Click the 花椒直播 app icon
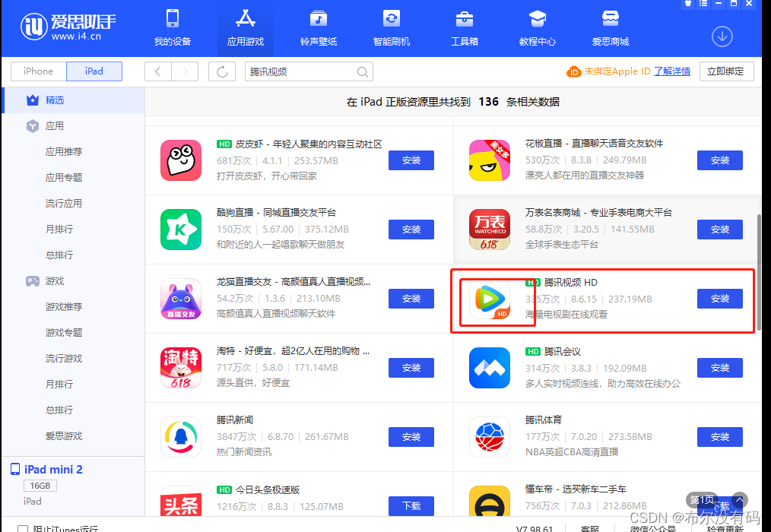 [489, 160]
